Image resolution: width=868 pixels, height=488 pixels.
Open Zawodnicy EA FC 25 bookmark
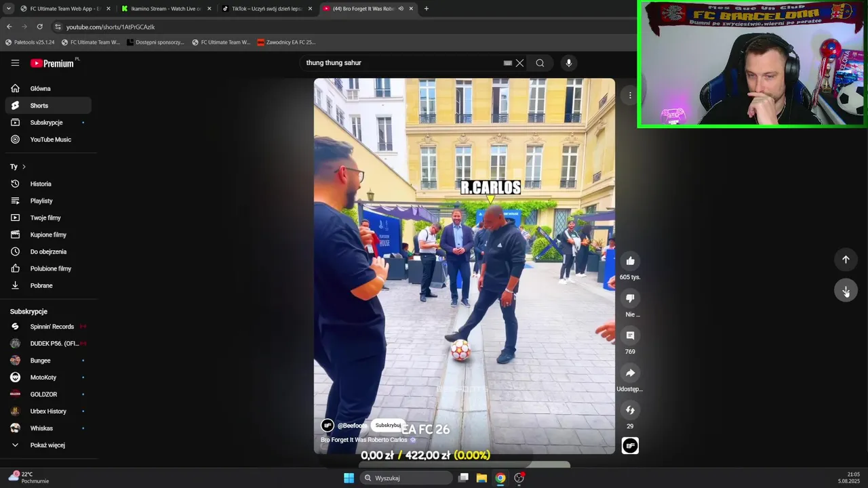point(286,42)
